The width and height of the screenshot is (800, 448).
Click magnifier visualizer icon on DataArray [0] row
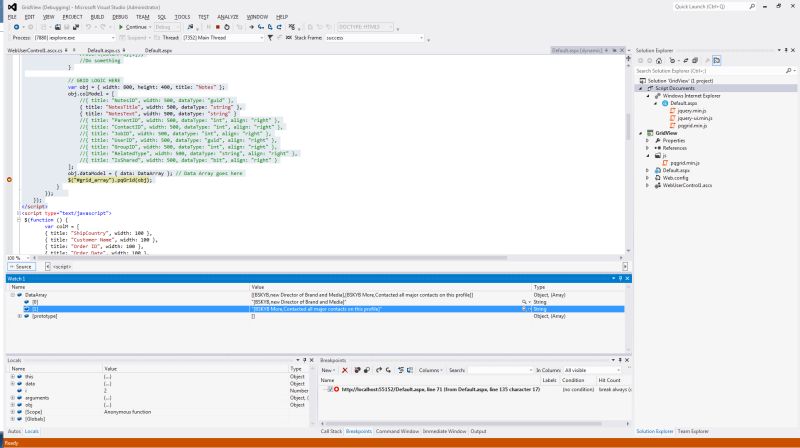pos(524,302)
